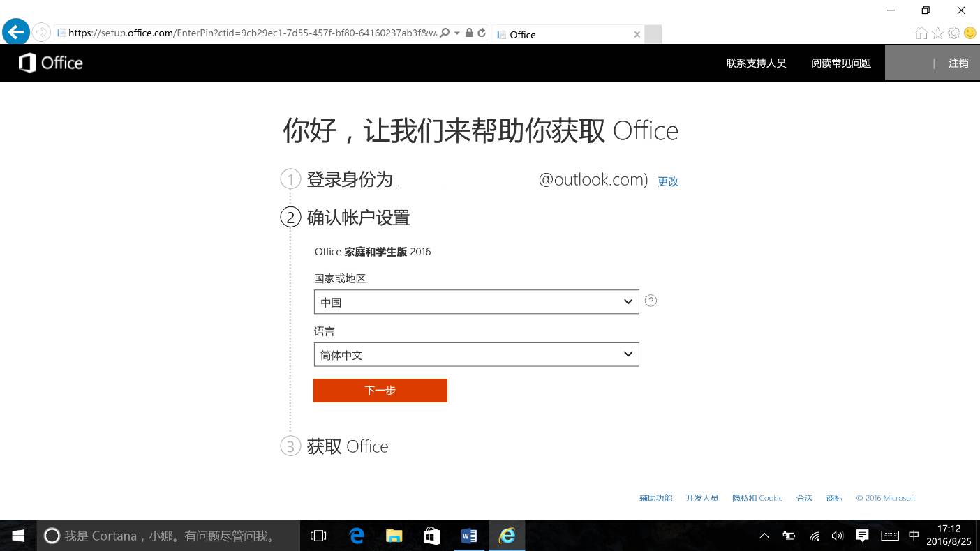Image resolution: width=980 pixels, height=551 pixels.
Task: Open Task View on the taskbar
Action: click(318, 536)
